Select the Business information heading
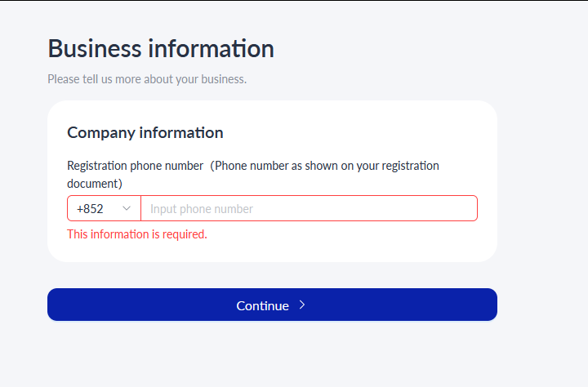 [161, 49]
